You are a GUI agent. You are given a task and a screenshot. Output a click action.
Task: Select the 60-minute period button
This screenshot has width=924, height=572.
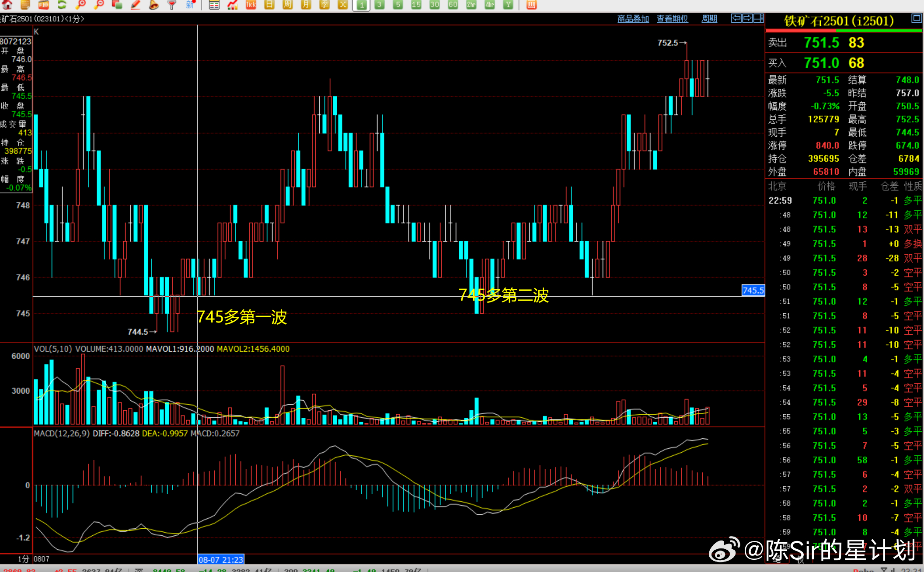453,5
